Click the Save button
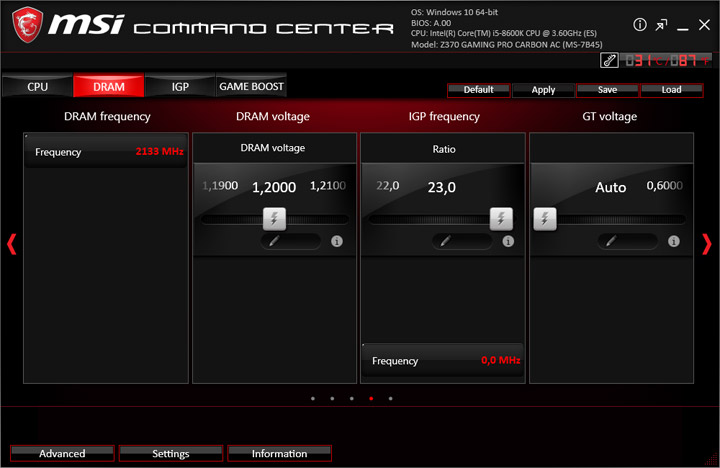Viewport: 720px width, 468px height. pyautogui.click(x=608, y=90)
